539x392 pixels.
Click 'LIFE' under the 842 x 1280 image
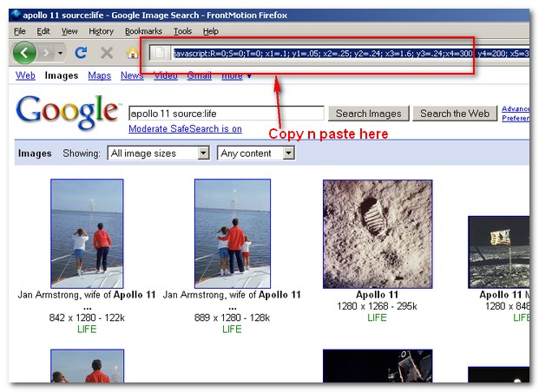point(87,330)
